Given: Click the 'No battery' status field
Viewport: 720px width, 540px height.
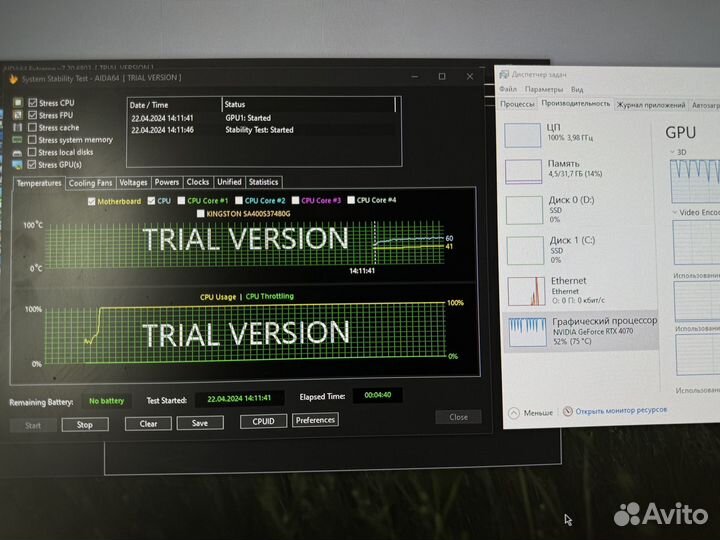Looking at the screenshot, I should 107,401.
